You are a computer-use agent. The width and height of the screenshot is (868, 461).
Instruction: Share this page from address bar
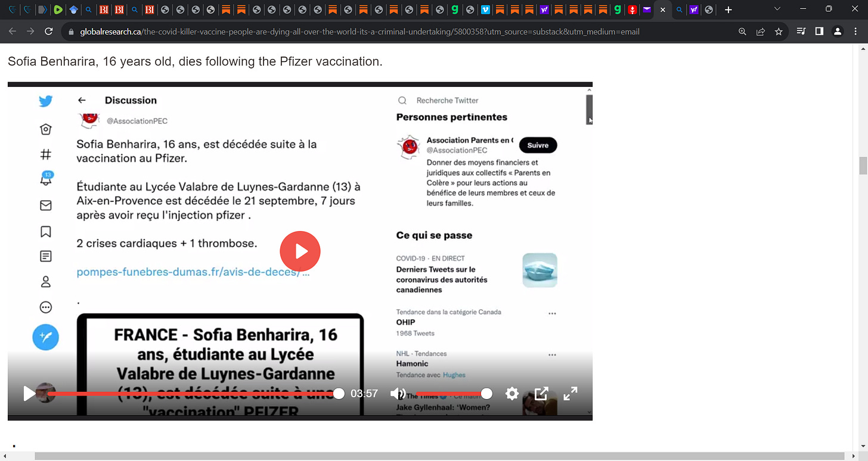(761, 32)
